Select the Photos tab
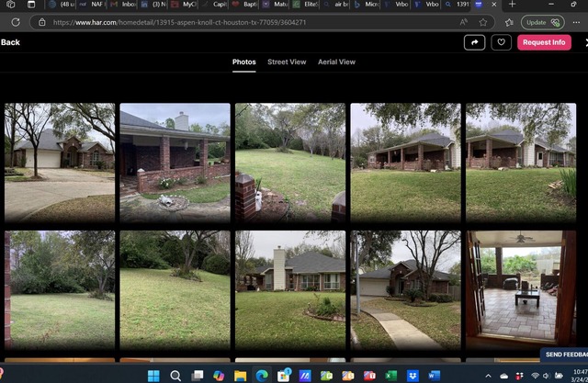 click(x=243, y=62)
